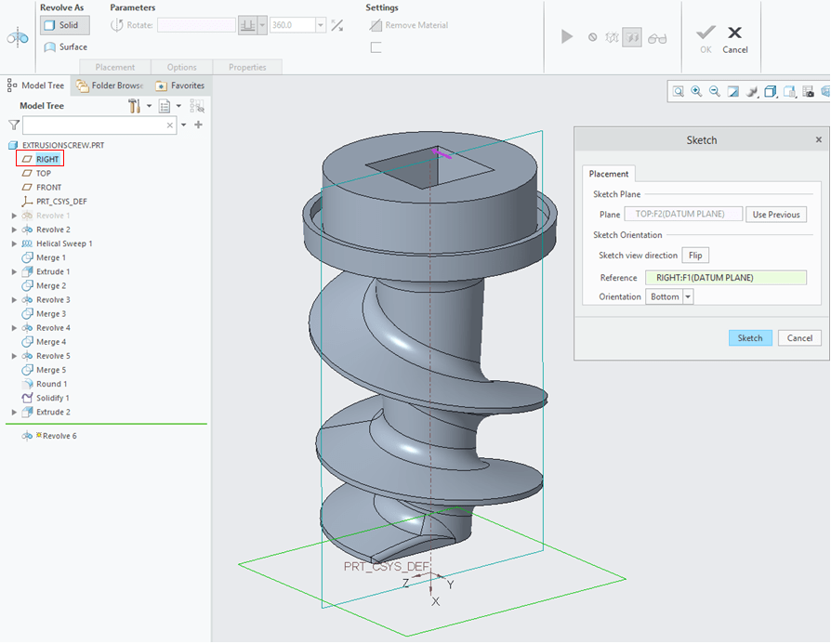Click the Zoom In magnifier icon
The image size is (831, 644).
(x=697, y=91)
